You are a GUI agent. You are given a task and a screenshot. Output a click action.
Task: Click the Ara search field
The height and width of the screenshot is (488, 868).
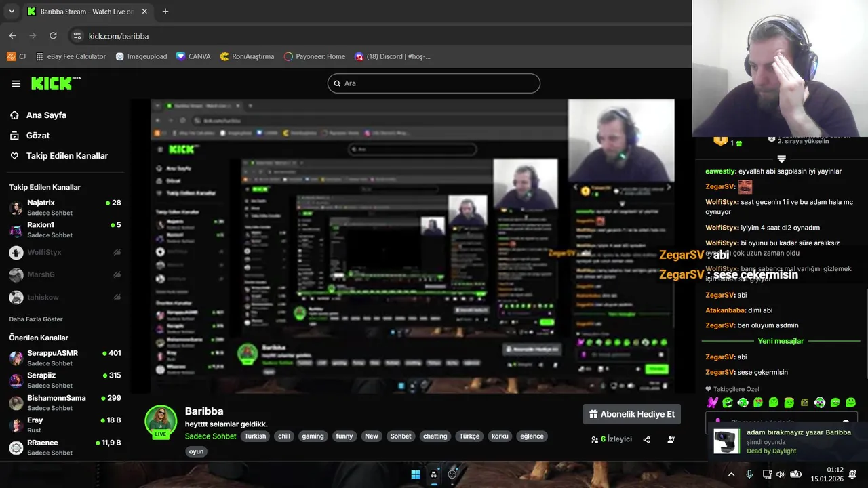pos(434,83)
